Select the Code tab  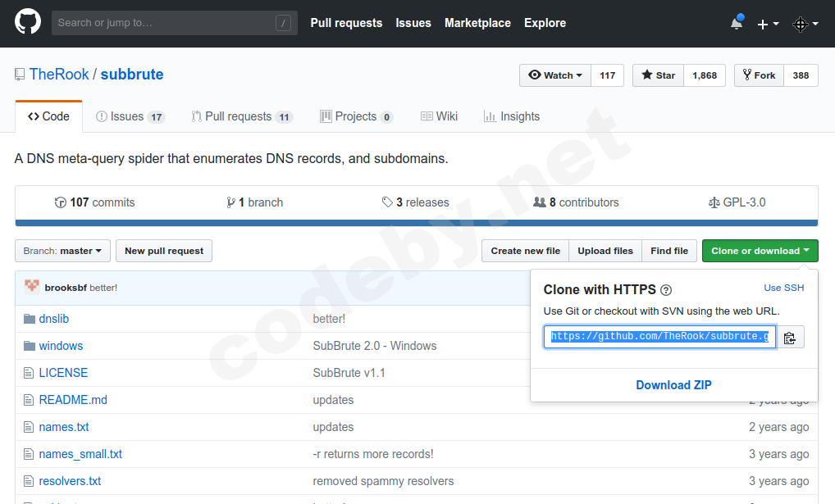click(48, 116)
